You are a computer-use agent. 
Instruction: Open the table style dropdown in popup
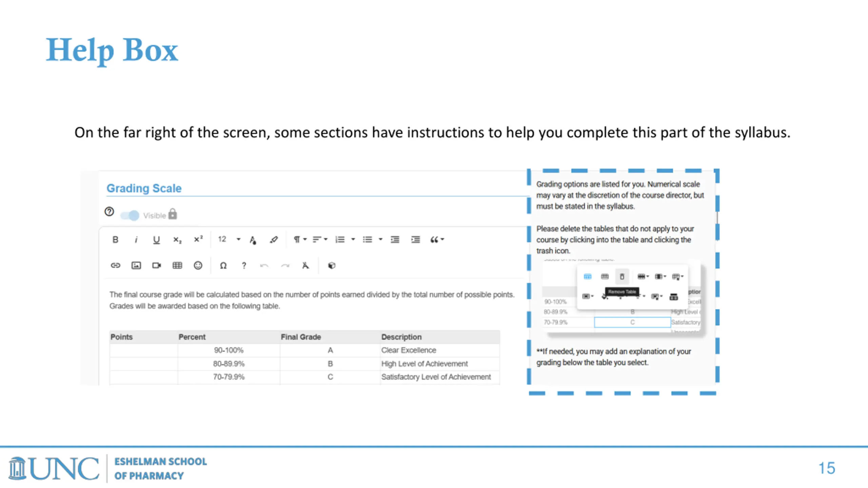(677, 277)
